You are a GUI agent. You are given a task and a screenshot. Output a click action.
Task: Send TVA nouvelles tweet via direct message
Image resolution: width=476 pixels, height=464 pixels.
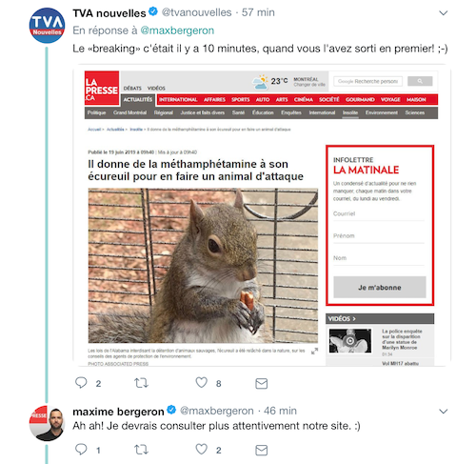[x=261, y=384]
